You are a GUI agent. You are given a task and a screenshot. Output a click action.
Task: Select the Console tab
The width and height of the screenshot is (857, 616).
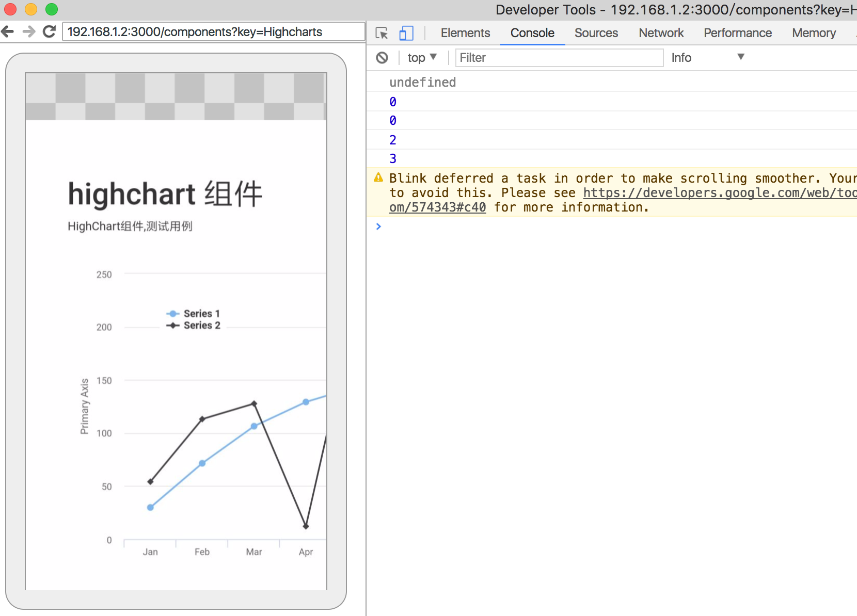point(532,33)
